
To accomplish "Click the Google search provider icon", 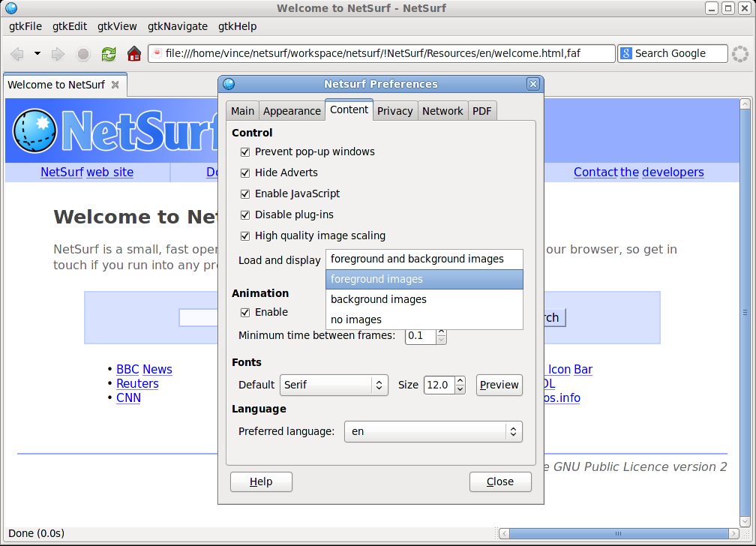I will (625, 53).
